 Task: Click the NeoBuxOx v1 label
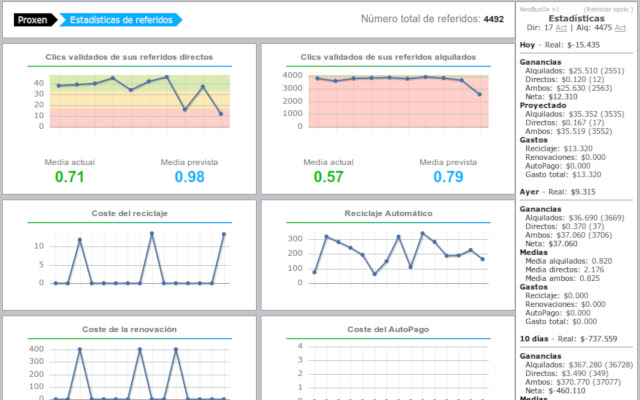(x=539, y=9)
